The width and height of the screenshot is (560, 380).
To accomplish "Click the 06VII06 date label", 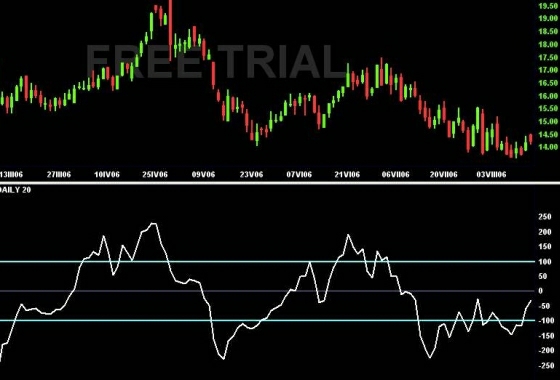I will (x=395, y=175).
